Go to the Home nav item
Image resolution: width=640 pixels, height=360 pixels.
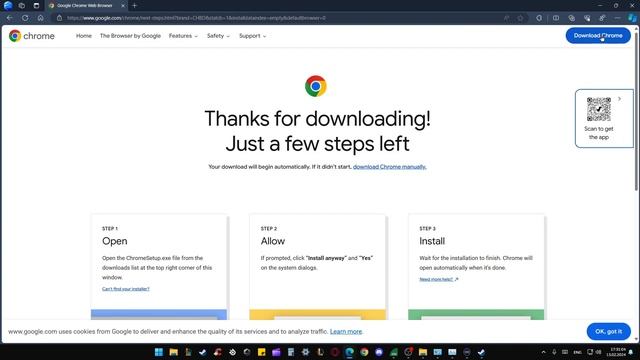coord(84,36)
